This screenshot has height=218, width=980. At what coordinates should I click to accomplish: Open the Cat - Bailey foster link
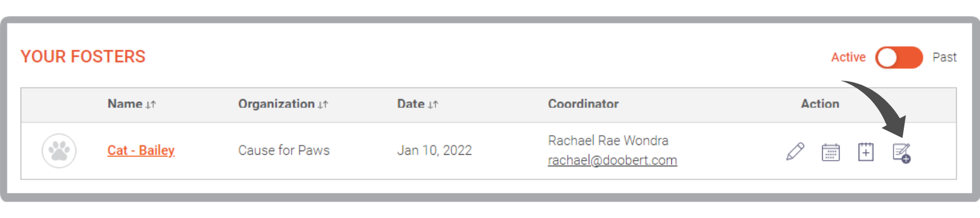point(141,150)
